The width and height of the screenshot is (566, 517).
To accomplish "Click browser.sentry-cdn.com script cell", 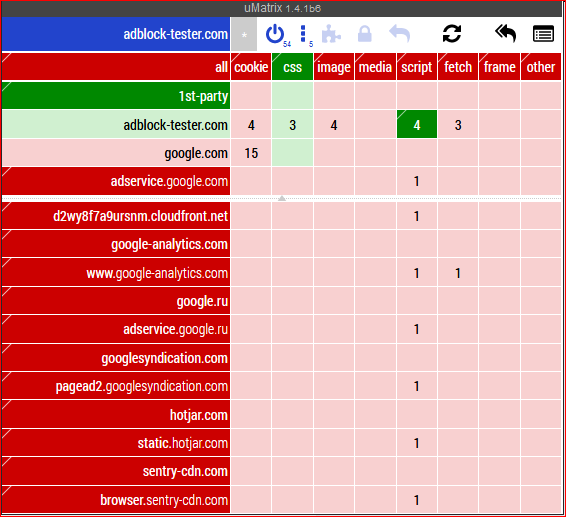I will (x=417, y=500).
